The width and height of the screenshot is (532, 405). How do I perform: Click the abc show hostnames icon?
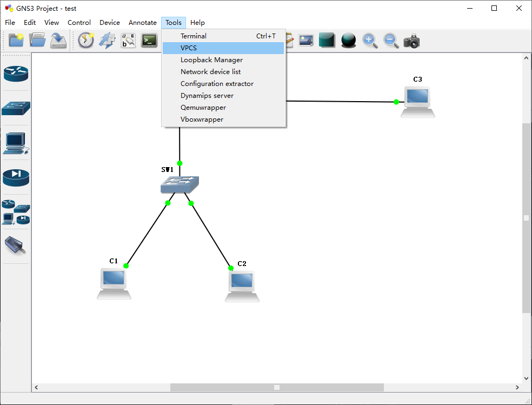coord(128,41)
